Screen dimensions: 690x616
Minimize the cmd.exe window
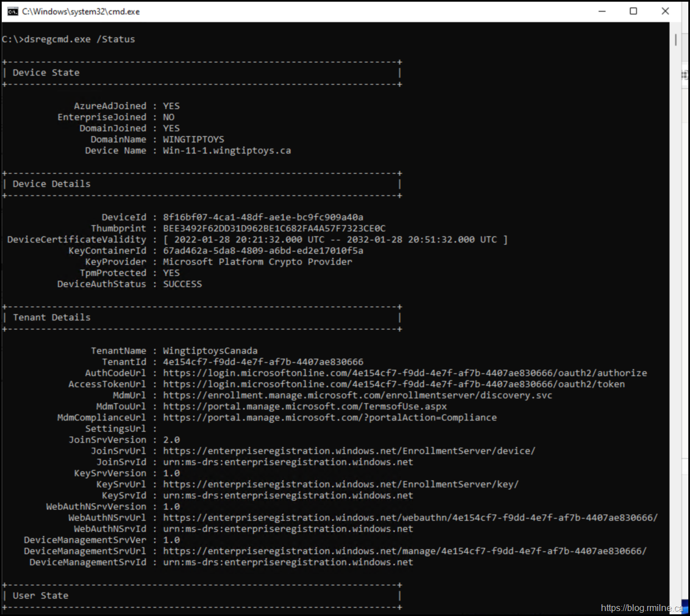pos(602,11)
